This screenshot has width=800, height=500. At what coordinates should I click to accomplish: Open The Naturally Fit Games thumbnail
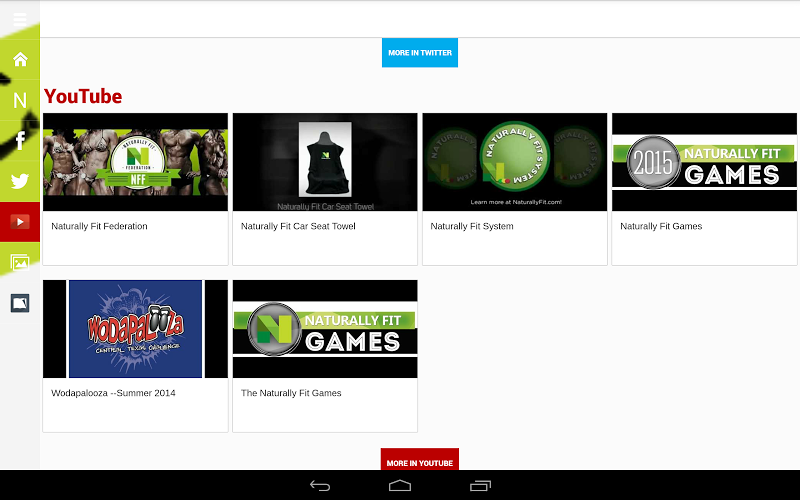pyautogui.click(x=325, y=329)
